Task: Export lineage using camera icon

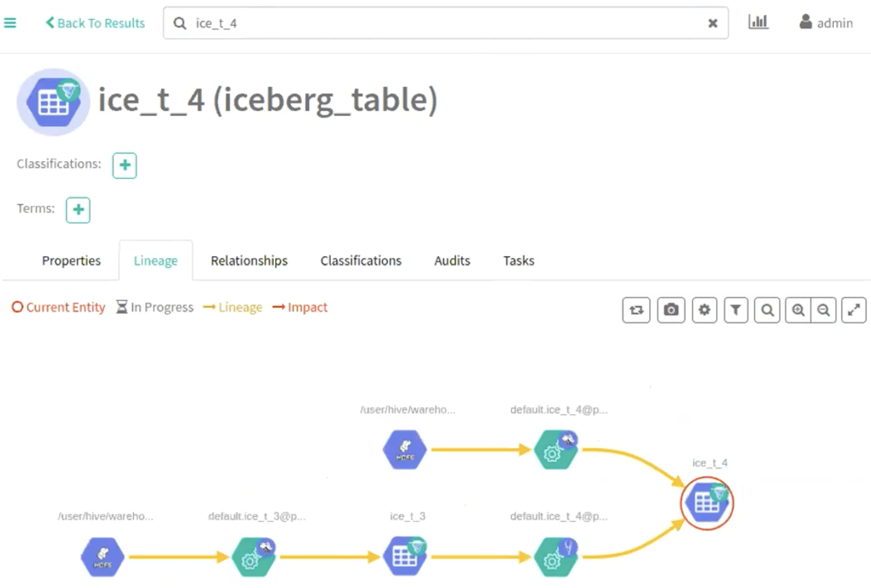Action: point(671,310)
